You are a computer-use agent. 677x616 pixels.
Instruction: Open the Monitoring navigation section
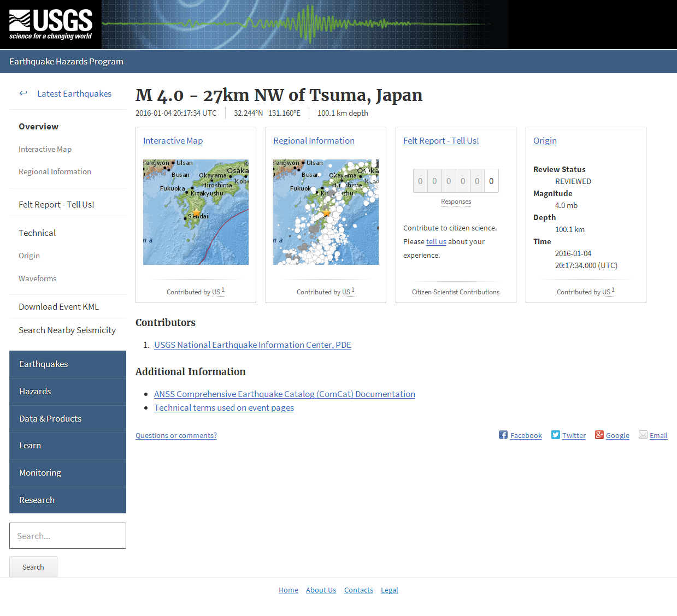point(68,473)
